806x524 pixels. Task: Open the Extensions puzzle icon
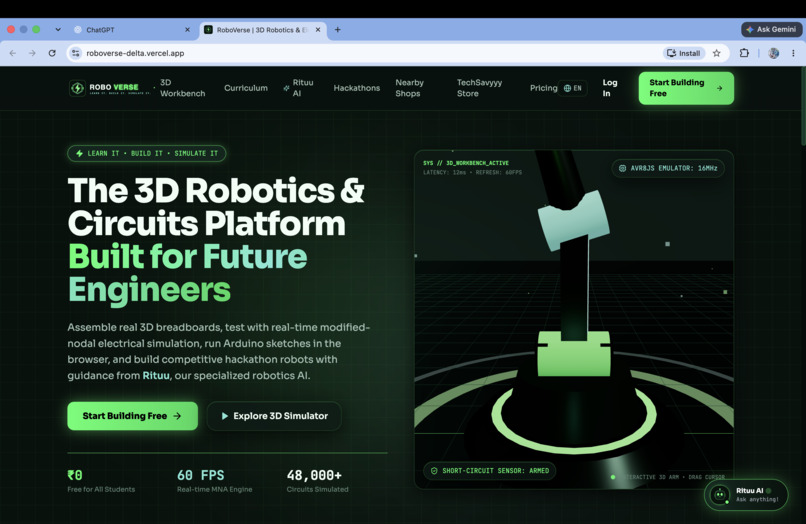pyautogui.click(x=744, y=53)
